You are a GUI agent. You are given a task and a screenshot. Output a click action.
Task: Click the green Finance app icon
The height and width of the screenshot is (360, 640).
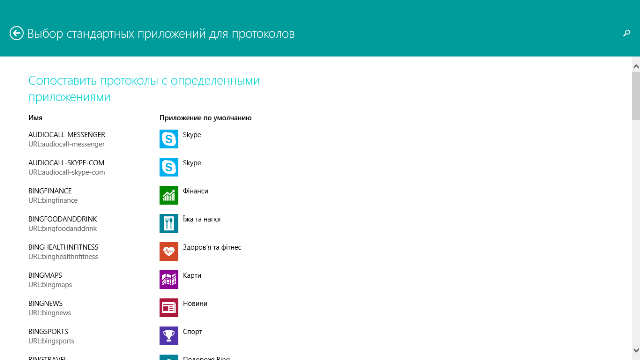[169, 195]
